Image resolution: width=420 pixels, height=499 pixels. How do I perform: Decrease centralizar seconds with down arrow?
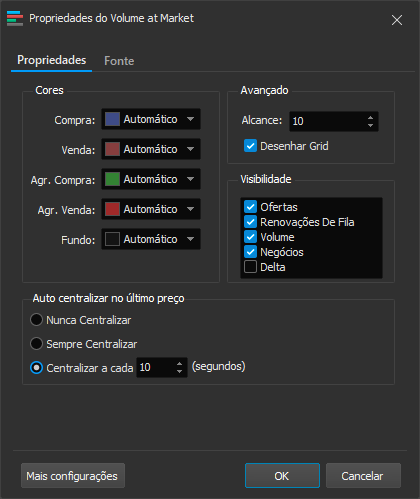[179, 371]
